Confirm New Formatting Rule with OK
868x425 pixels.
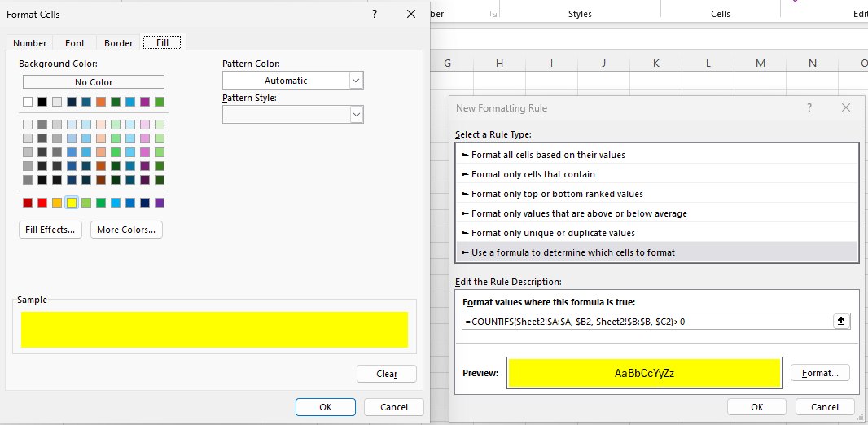coord(756,407)
